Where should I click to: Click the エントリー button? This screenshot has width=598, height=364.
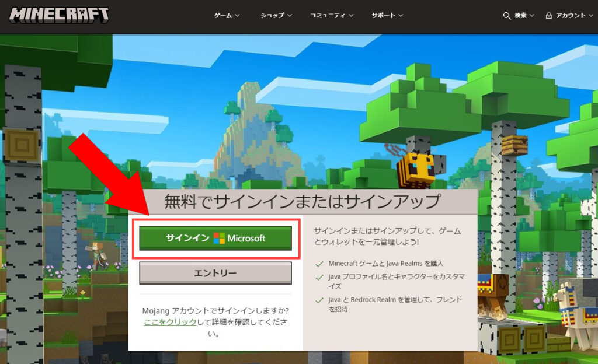pyautogui.click(x=215, y=273)
